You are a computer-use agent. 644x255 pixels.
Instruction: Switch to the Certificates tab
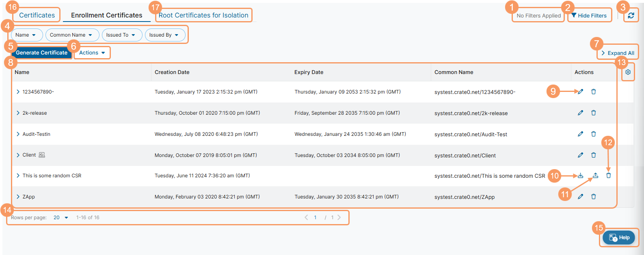[37, 15]
